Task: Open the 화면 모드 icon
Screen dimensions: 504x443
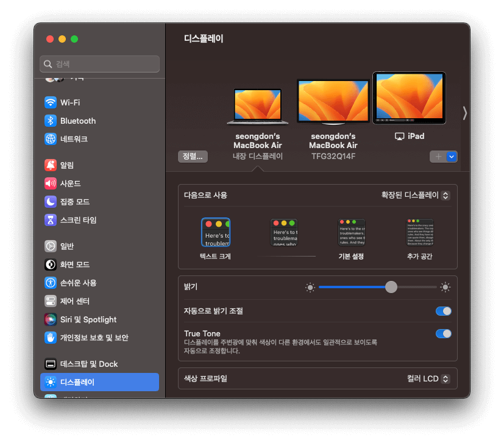Action: (51, 264)
